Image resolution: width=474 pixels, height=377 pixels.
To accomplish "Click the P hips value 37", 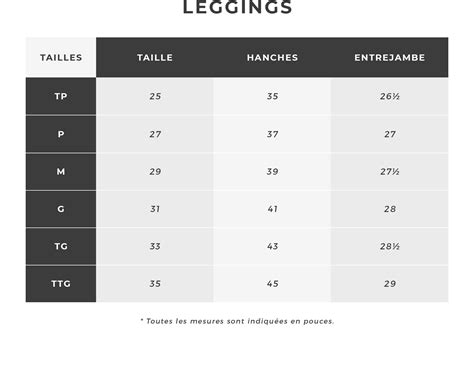I will [x=272, y=134].
